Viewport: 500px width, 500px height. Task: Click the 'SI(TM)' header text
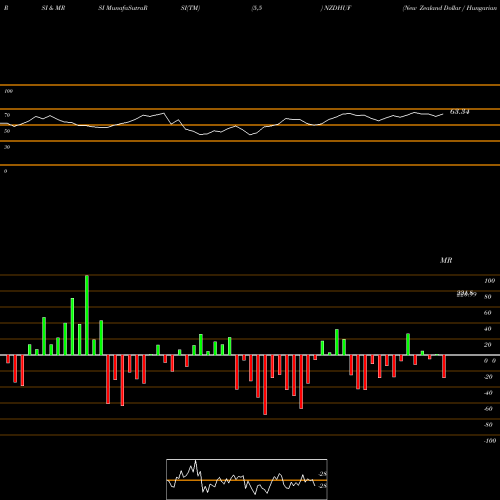coord(190,8)
